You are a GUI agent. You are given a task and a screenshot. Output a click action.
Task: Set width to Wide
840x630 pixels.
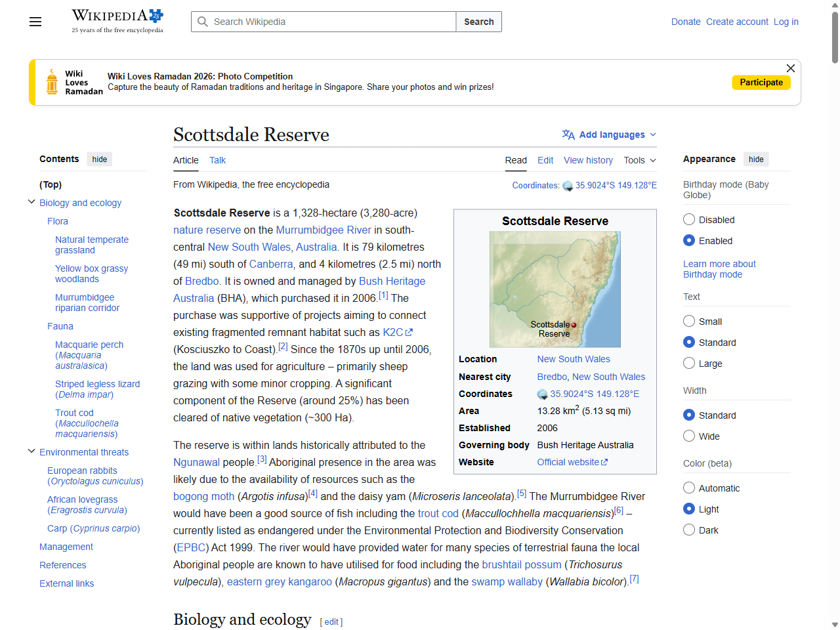[689, 436]
